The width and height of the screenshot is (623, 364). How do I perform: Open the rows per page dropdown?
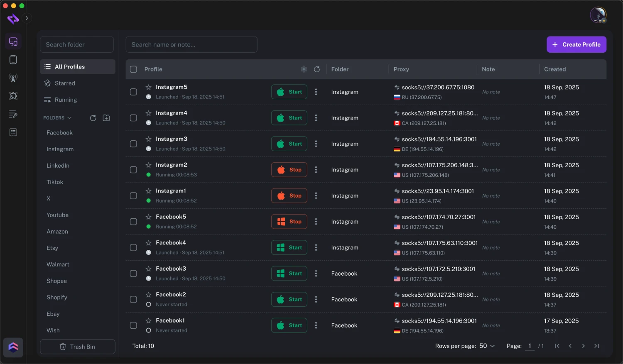pyautogui.click(x=487, y=346)
